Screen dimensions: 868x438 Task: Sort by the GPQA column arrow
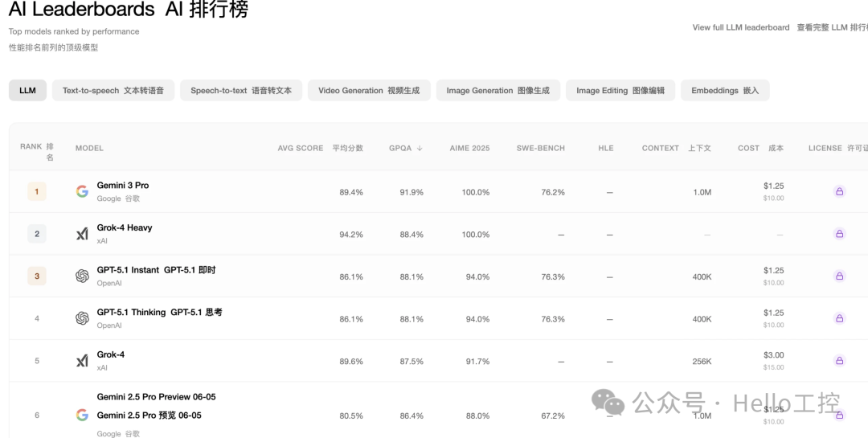tap(420, 148)
